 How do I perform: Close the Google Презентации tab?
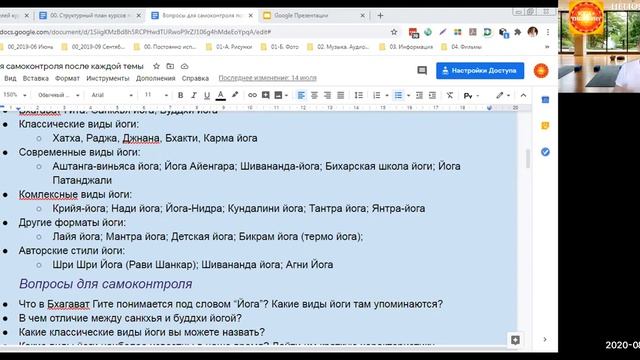(362, 16)
